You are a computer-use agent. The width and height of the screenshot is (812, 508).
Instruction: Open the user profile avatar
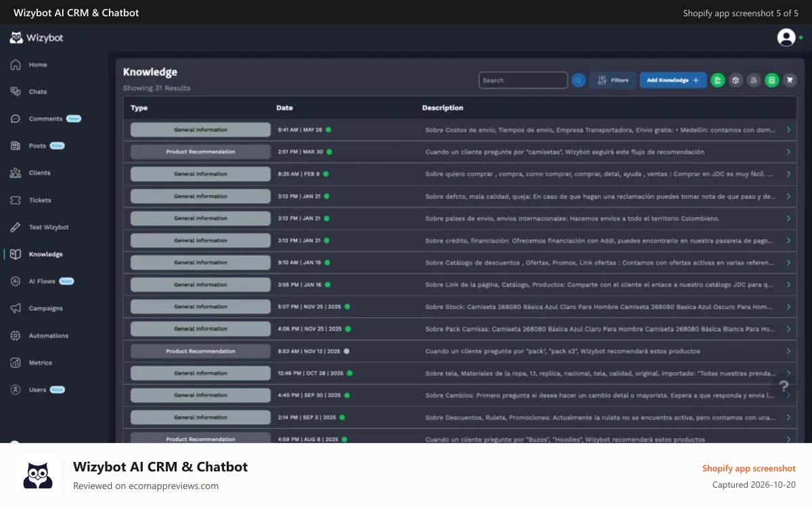[x=786, y=38]
